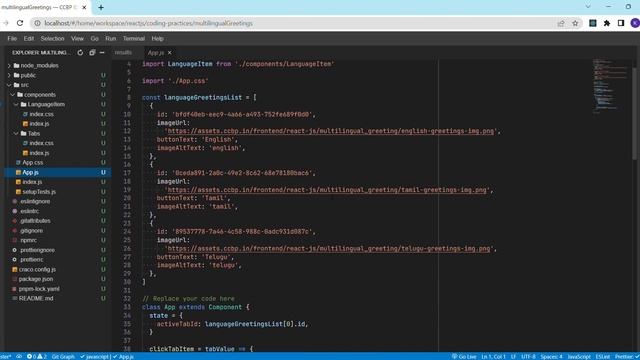Open the Selection menu
640x360 pixels.
[x=52, y=38]
